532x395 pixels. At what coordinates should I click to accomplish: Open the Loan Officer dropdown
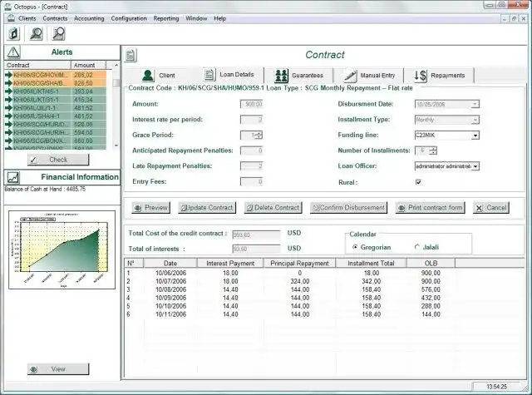pos(475,166)
